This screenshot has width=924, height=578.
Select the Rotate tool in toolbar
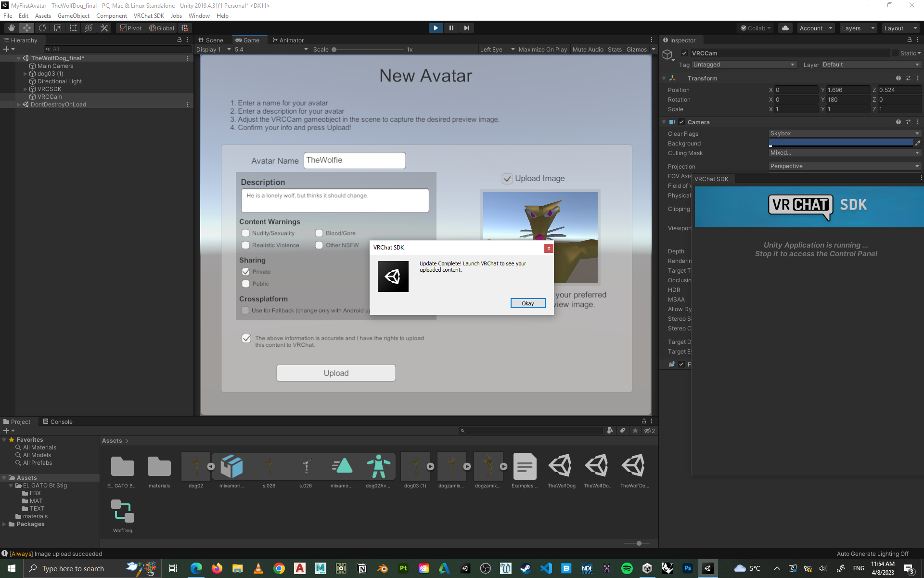[42, 28]
